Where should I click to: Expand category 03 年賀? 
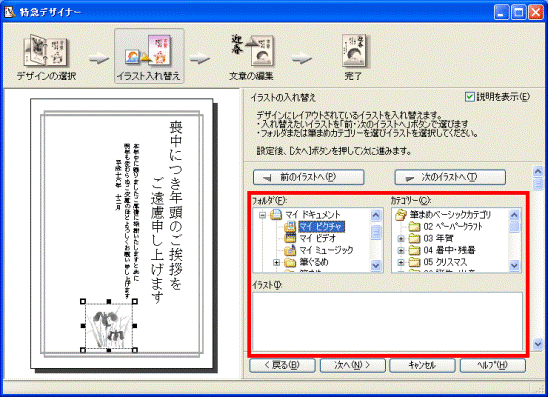click(x=401, y=239)
